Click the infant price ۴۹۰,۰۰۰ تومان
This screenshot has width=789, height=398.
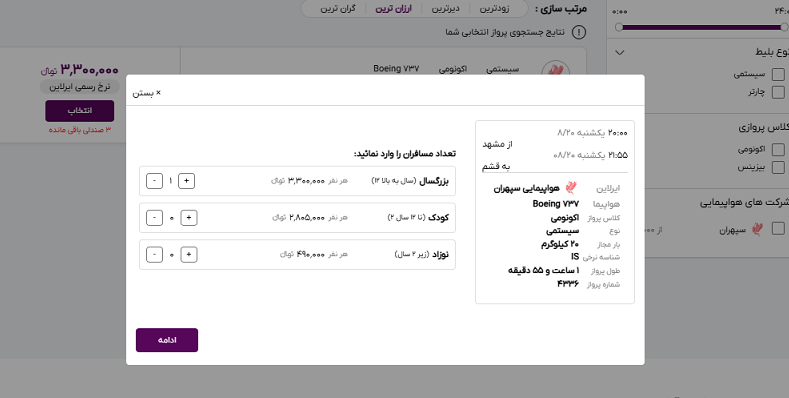click(x=302, y=255)
